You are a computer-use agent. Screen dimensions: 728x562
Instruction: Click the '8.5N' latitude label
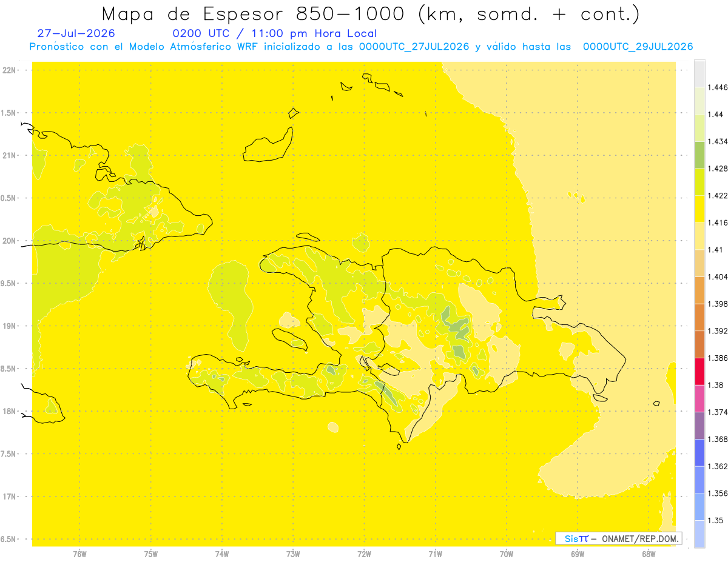pyautogui.click(x=10, y=369)
